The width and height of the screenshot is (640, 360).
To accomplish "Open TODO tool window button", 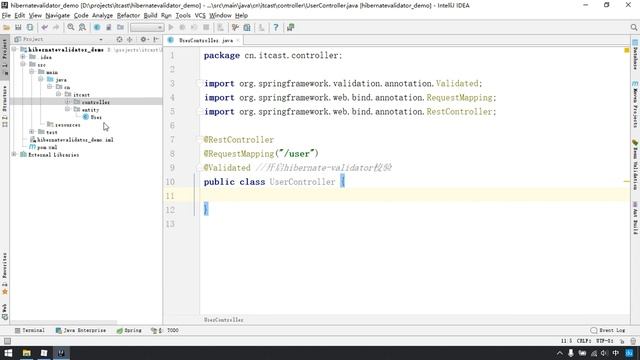I will click(x=165, y=330).
